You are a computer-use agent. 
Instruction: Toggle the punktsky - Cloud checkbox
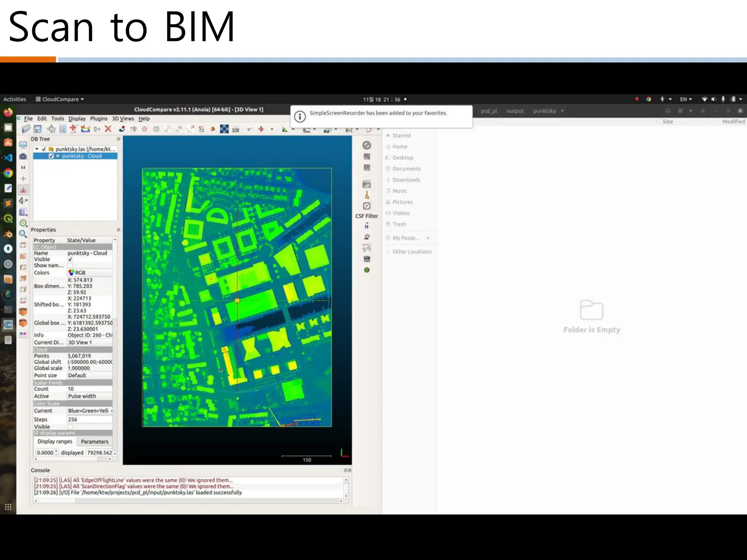tap(51, 156)
